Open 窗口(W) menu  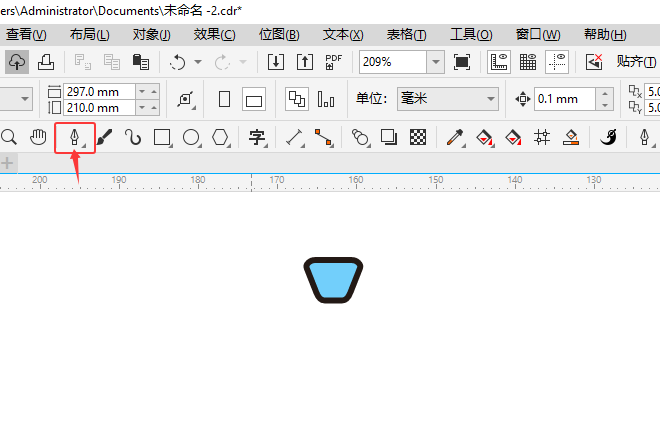(x=538, y=35)
